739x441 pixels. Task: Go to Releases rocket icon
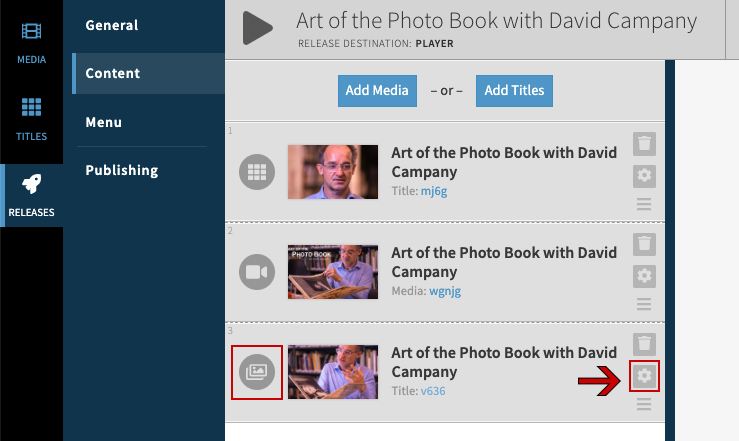(31, 194)
